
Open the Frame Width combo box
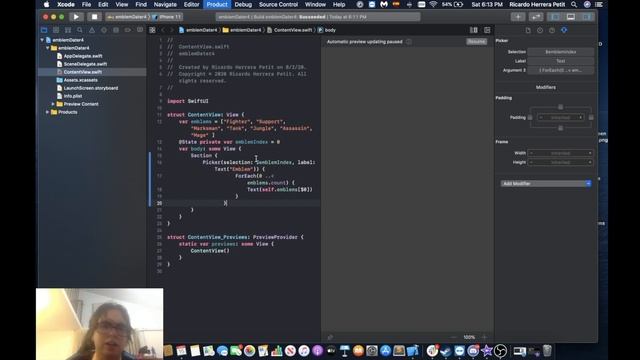560,153
